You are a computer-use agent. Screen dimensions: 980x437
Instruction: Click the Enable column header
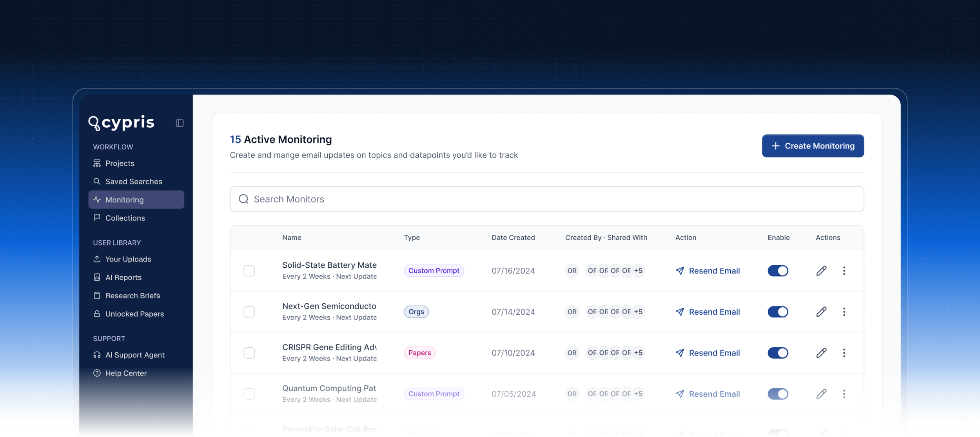[x=779, y=238]
